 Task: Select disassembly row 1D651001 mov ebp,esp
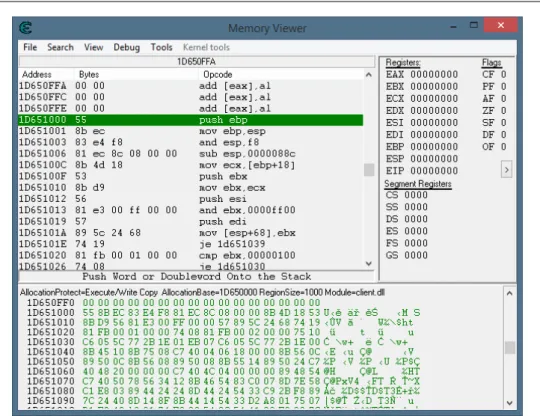tap(191, 131)
